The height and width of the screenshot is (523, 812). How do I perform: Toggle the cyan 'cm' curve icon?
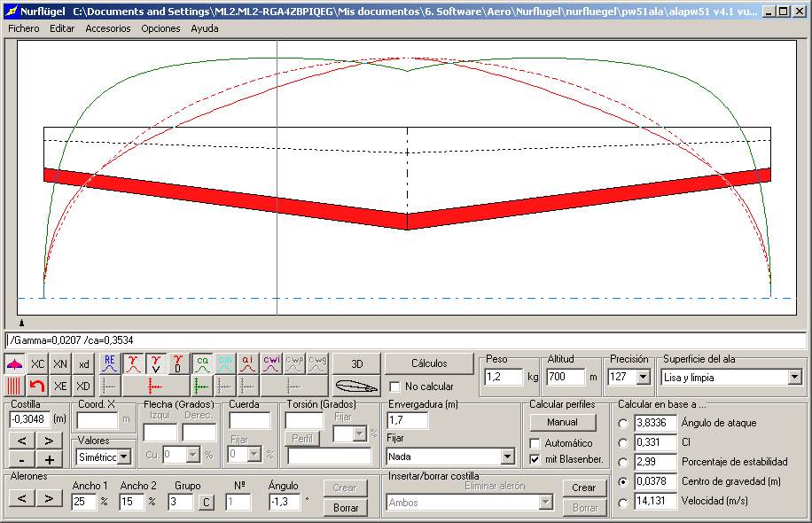pyautogui.click(x=225, y=364)
